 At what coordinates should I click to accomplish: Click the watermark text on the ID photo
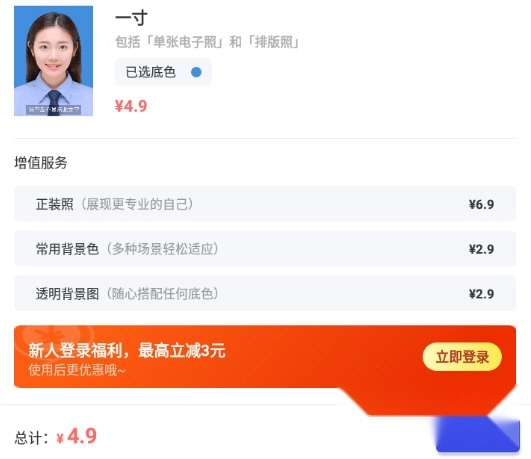[x=54, y=109]
